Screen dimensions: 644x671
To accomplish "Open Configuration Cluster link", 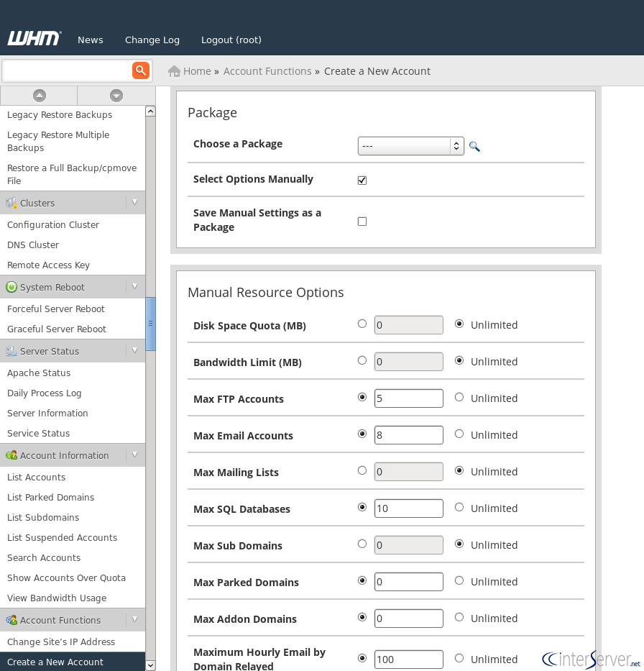I will pos(53,224).
